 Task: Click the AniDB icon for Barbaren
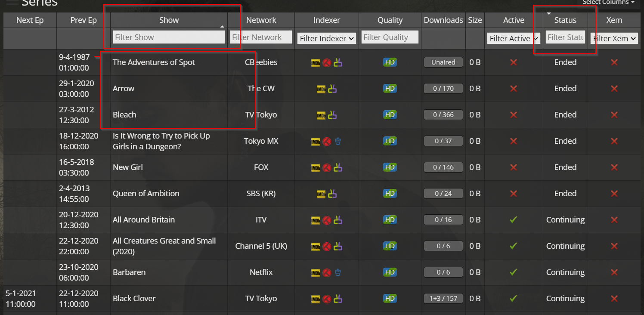[x=338, y=272]
